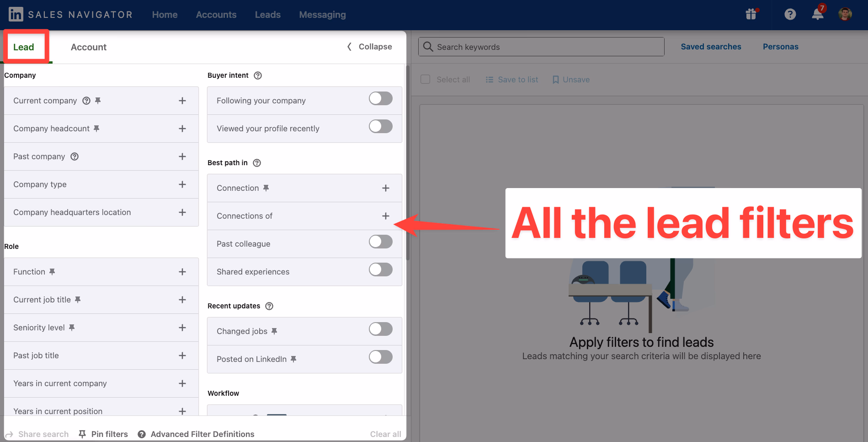868x442 pixels.
Task: Open the help question mark icon
Action: point(790,15)
